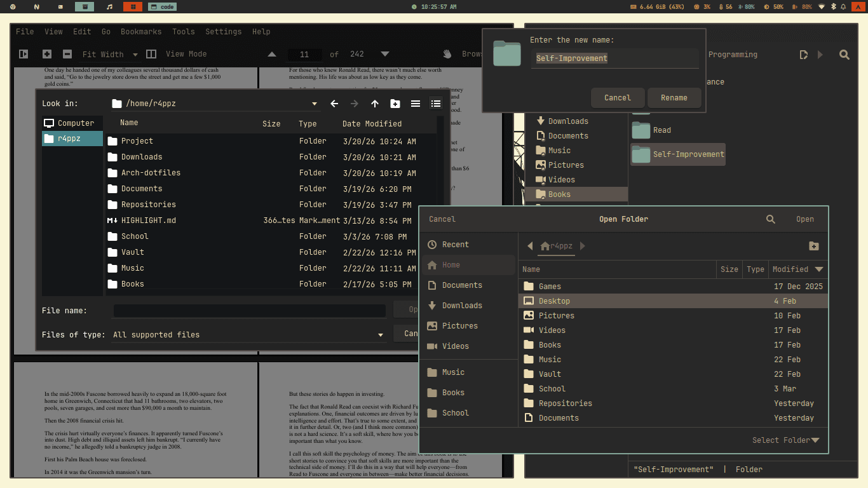Click the play arrow icon beside the file manager search

820,55
